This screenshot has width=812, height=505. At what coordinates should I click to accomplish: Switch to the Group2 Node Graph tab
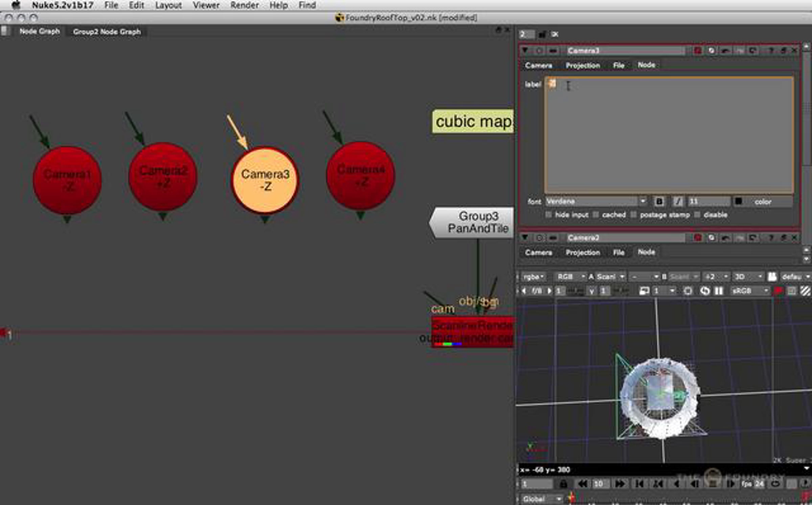coord(107,32)
